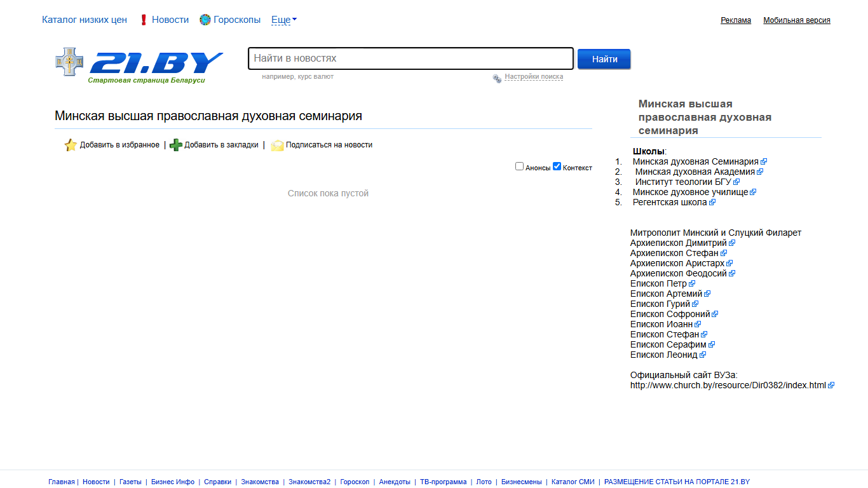Open the Институт теологии БГУ link
The image size is (868, 488).
pyautogui.click(x=683, y=182)
